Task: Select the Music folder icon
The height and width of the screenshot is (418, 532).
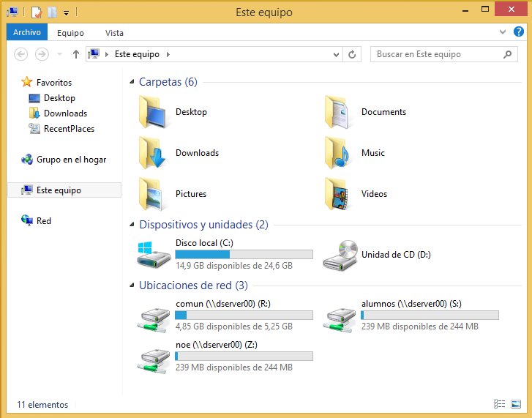Action: [x=337, y=153]
